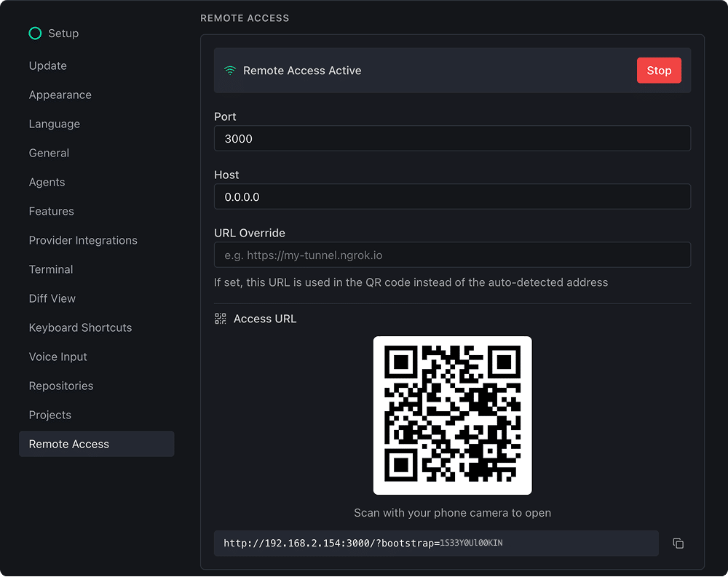The image size is (728, 577).
Task: Click the green Setup circle icon
Action: tap(35, 33)
